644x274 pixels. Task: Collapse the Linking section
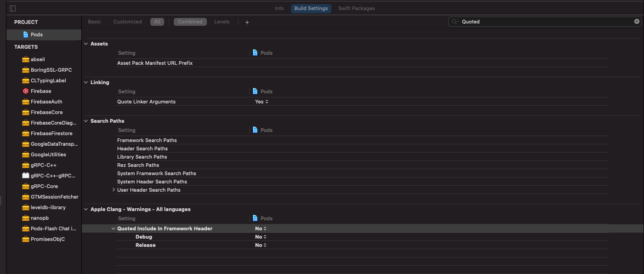(86, 82)
